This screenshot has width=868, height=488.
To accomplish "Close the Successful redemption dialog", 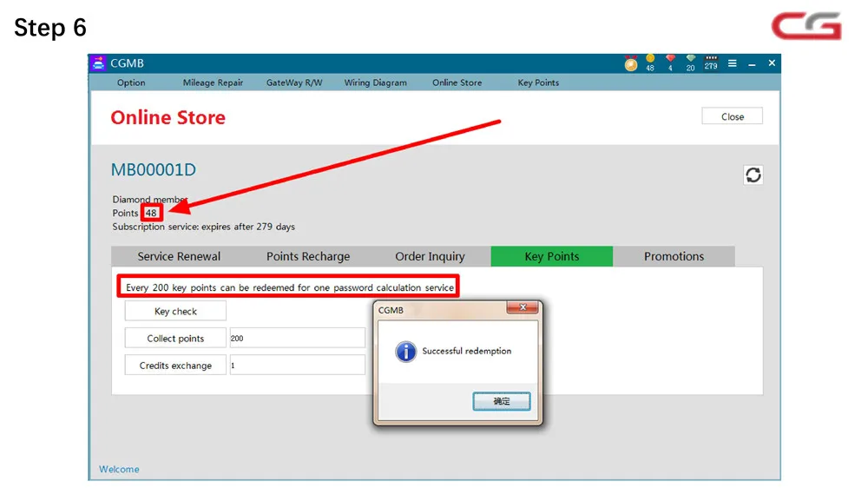I will pos(522,307).
